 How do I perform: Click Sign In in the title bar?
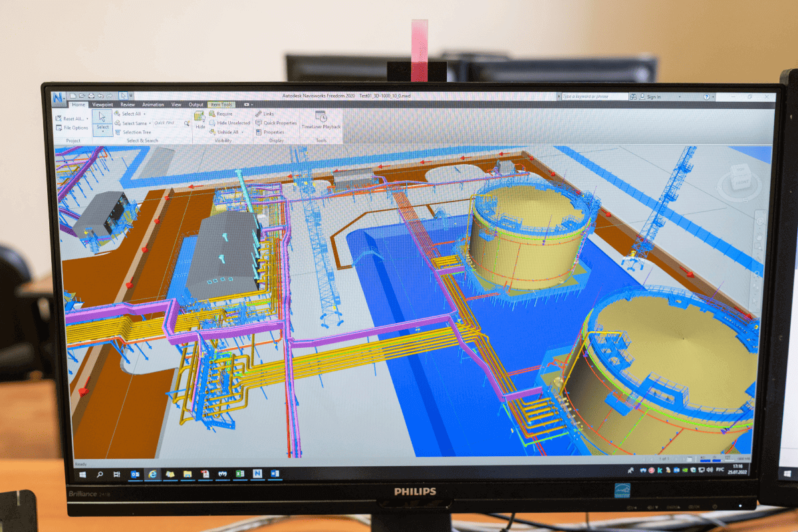(654, 97)
